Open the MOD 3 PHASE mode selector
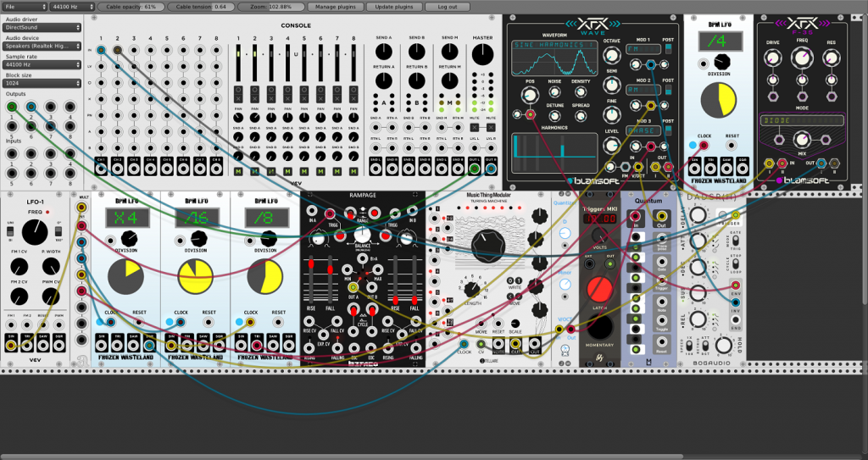 [643, 130]
